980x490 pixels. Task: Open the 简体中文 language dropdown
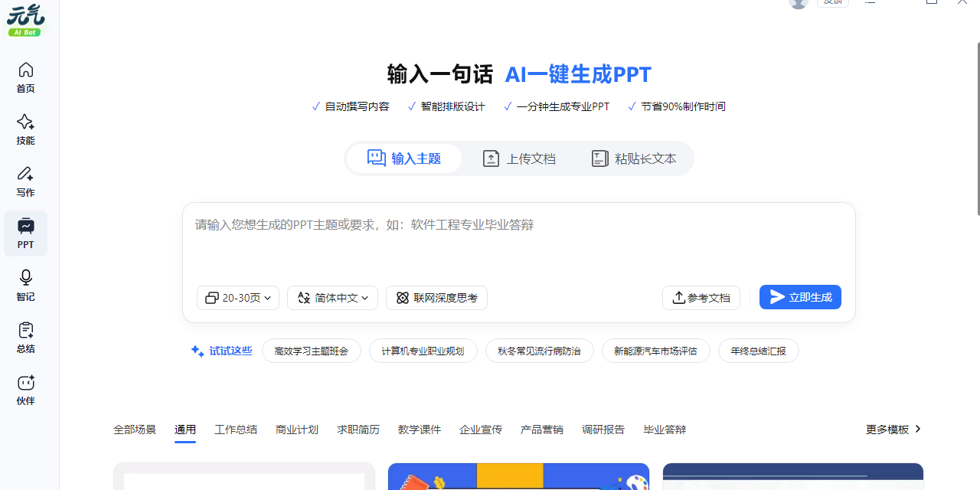[x=332, y=298]
